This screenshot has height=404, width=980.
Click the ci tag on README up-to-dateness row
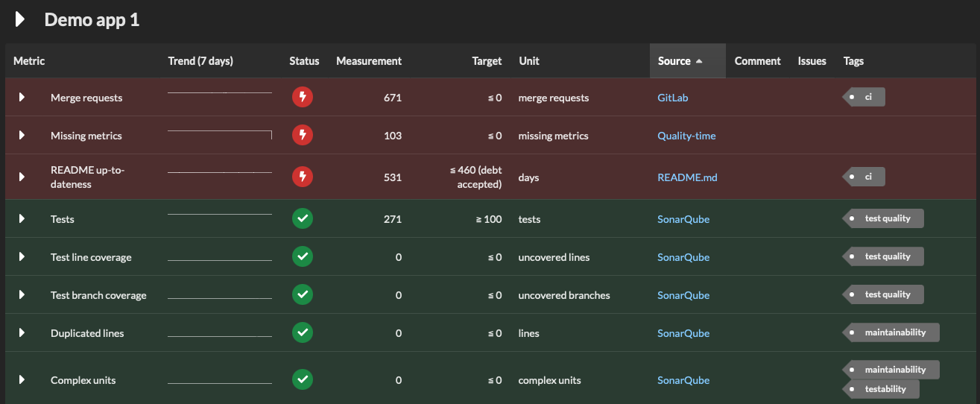click(864, 177)
